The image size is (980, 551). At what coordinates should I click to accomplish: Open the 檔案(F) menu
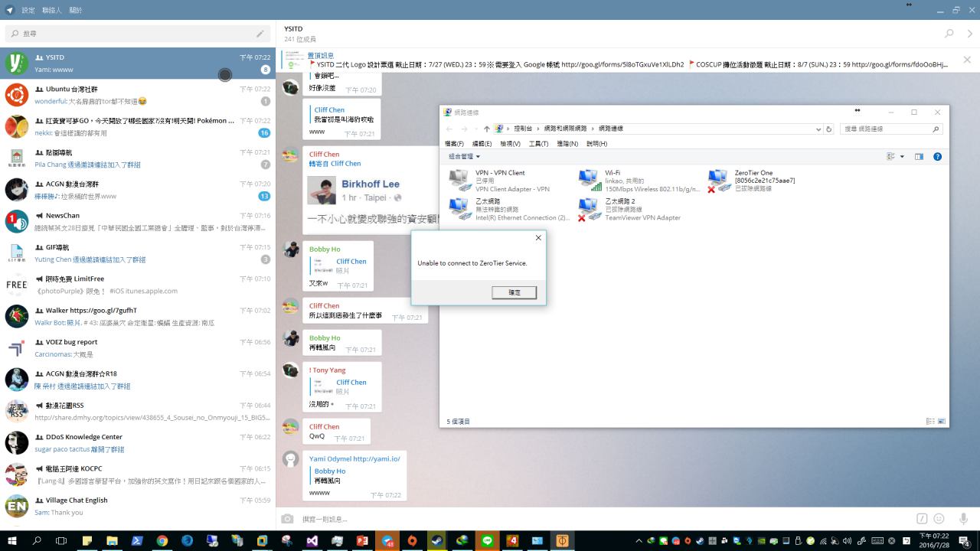coord(454,144)
